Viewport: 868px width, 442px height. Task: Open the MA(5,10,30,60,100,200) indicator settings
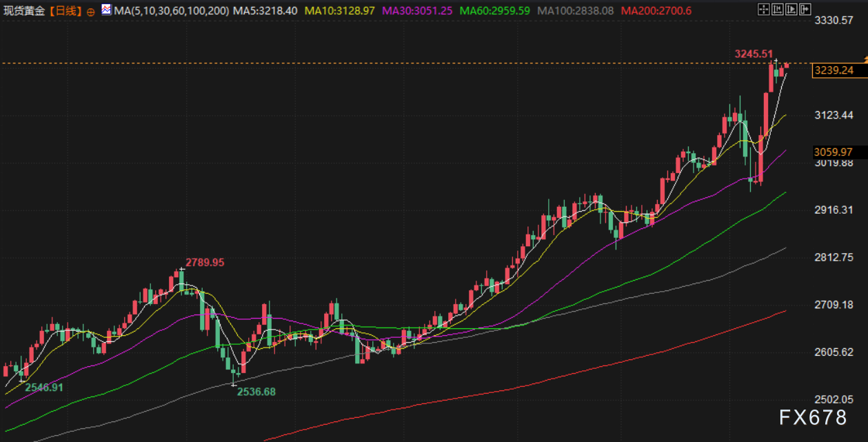pos(171,11)
